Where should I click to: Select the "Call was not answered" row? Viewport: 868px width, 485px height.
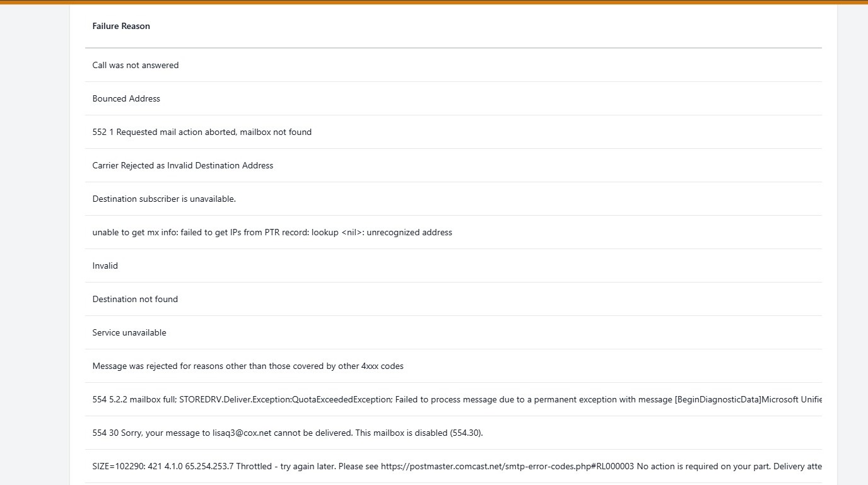pos(136,65)
